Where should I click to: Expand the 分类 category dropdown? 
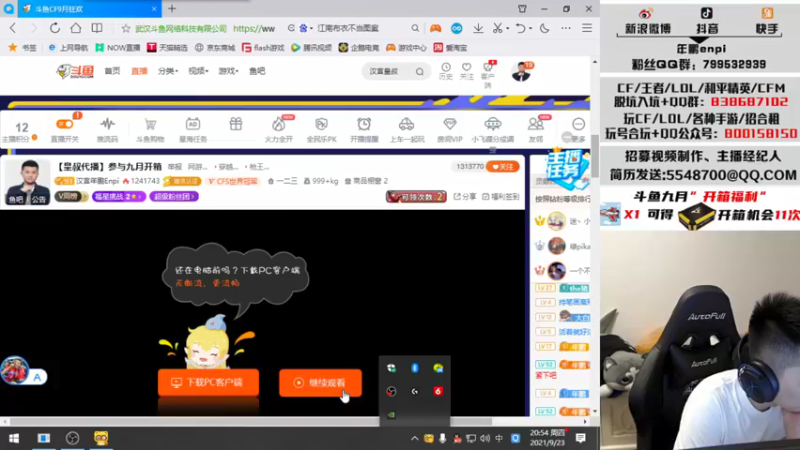168,71
